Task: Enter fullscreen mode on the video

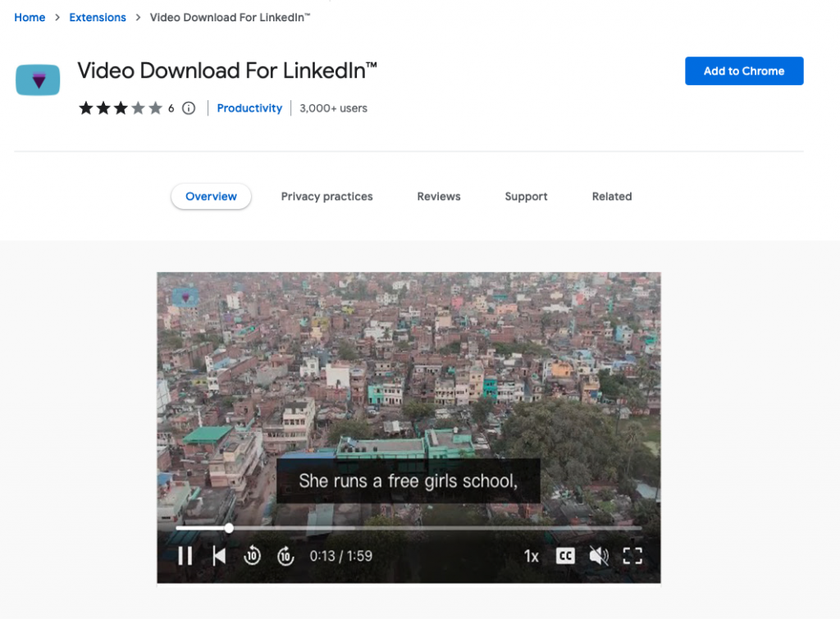Action: tap(632, 556)
